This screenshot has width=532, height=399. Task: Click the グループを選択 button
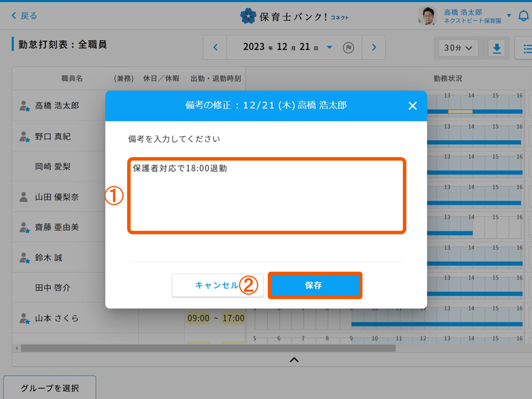coord(49,387)
